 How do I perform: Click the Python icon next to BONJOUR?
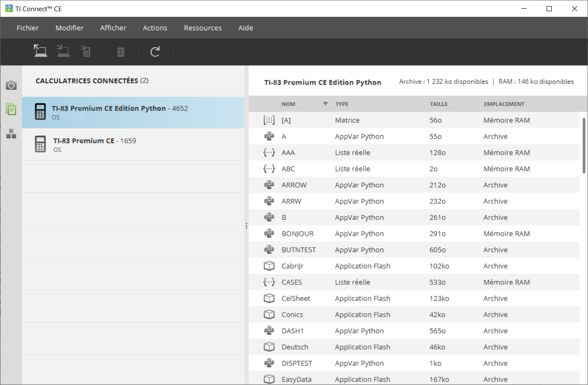click(x=269, y=234)
